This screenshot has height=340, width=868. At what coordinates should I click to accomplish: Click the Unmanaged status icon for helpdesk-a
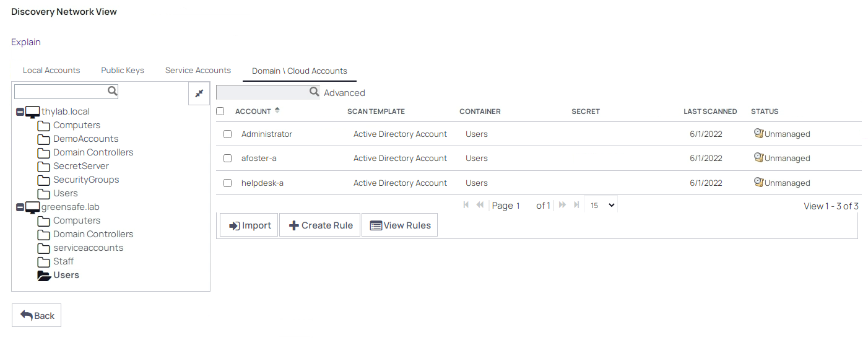pos(758,182)
